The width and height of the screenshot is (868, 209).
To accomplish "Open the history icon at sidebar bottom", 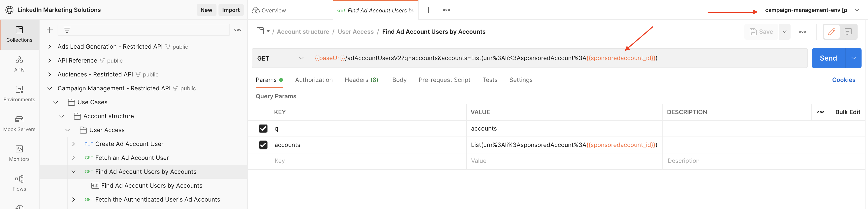I will tap(19, 207).
